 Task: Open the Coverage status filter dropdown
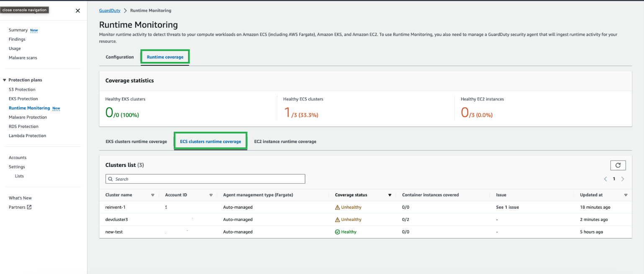pyautogui.click(x=390, y=195)
